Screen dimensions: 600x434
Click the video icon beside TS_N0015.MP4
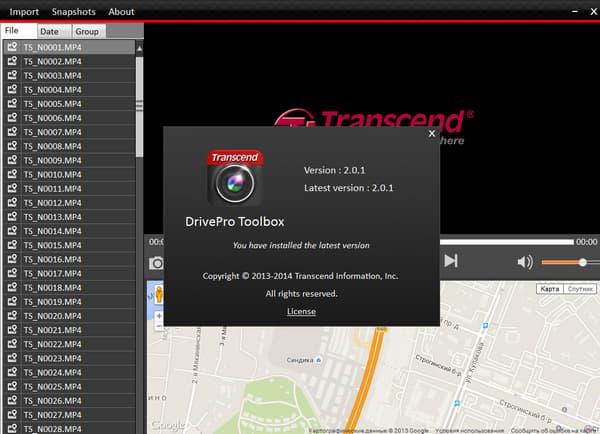click(12, 245)
